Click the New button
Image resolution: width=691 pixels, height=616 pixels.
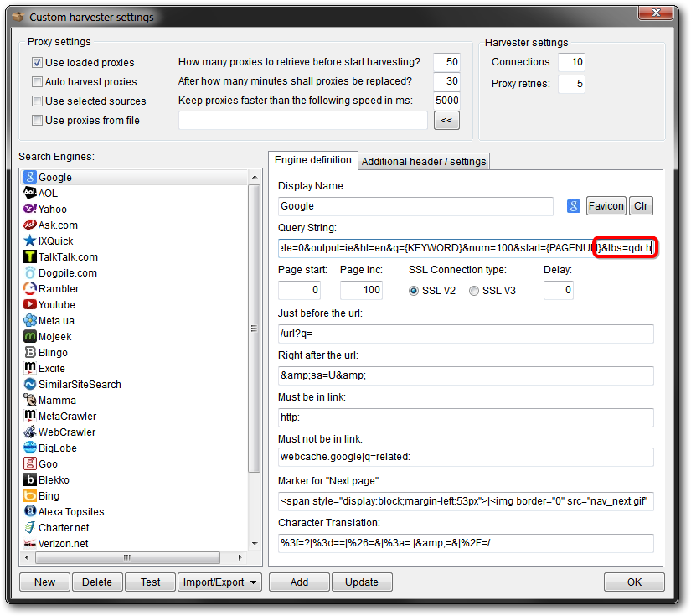(44, 582)
